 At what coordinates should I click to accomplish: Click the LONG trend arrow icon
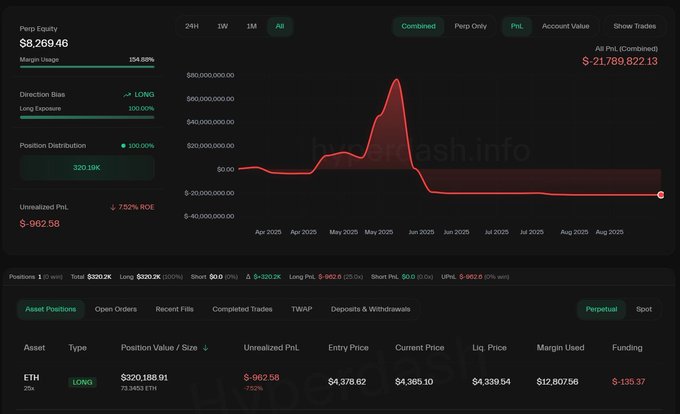[127, 95]
